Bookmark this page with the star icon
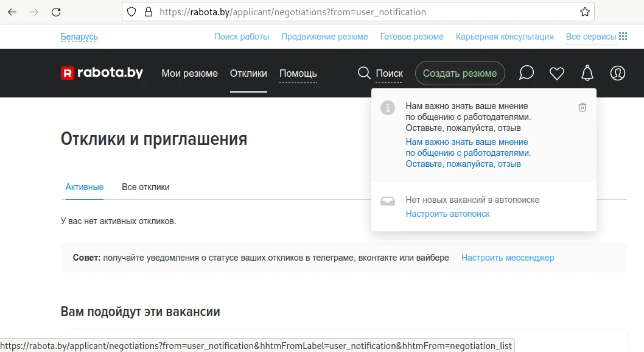This screenshot has height=352, width=644. click(x=585, y=12)
